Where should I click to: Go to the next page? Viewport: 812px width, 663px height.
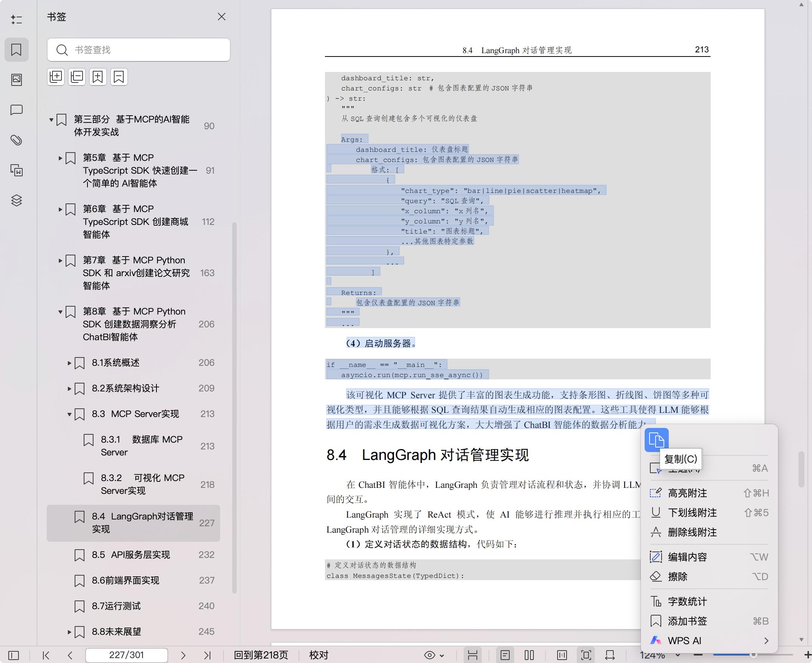[183, 655]
